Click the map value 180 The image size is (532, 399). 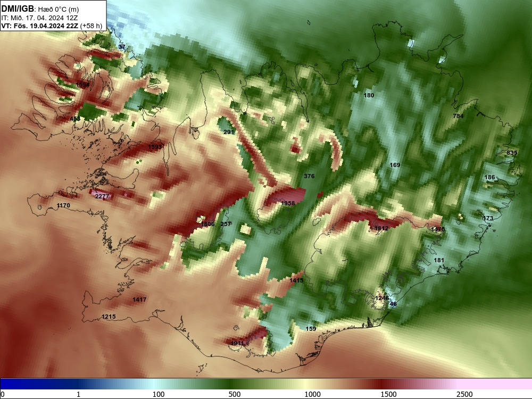click(369, 95)
